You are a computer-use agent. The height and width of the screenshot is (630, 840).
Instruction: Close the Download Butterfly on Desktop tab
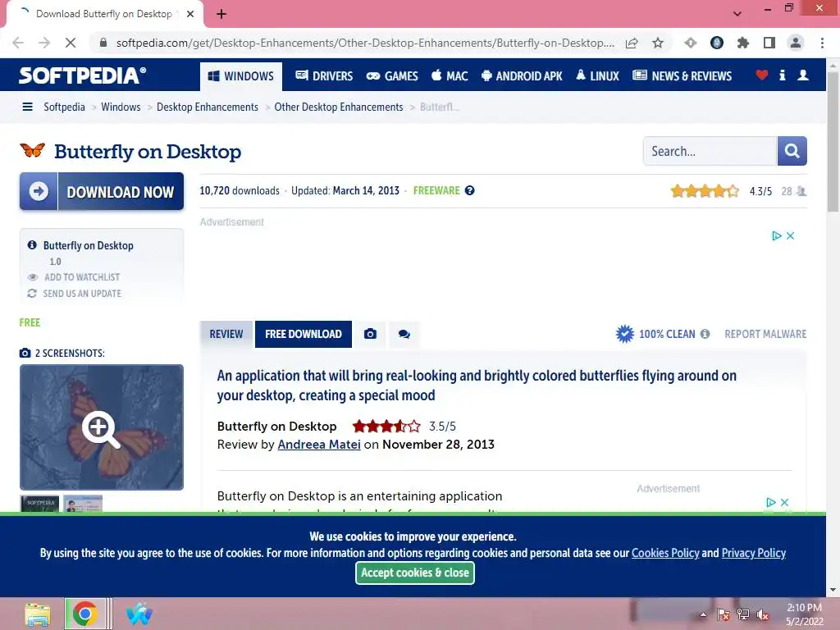pos(190,14)
